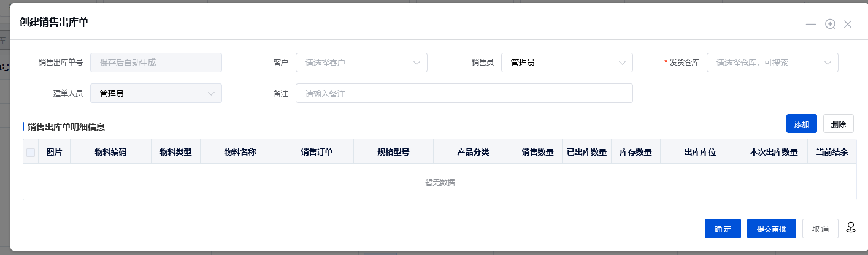Click the 销售出库单号 auto-generated field
The image size is (868, 255).
pos(156,63)
